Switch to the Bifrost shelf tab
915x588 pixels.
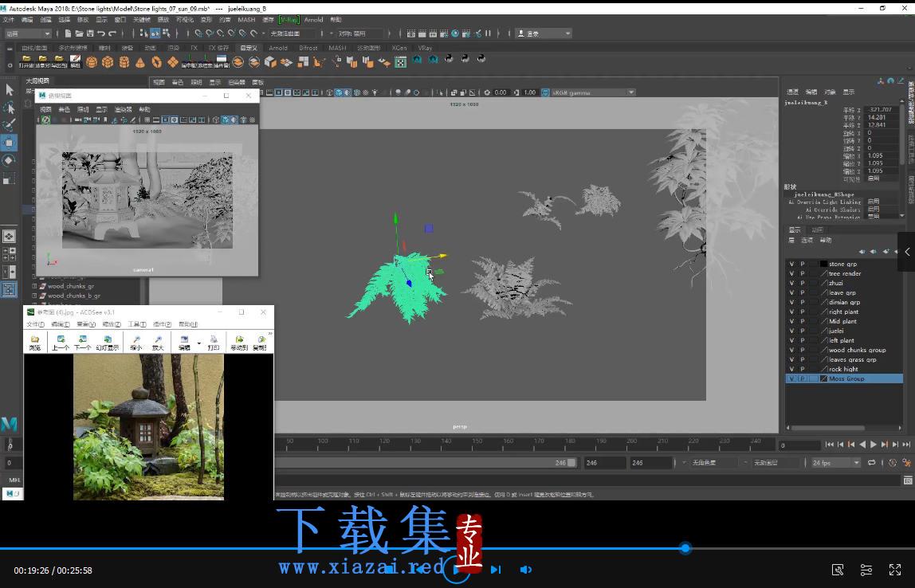coord(308,48)
